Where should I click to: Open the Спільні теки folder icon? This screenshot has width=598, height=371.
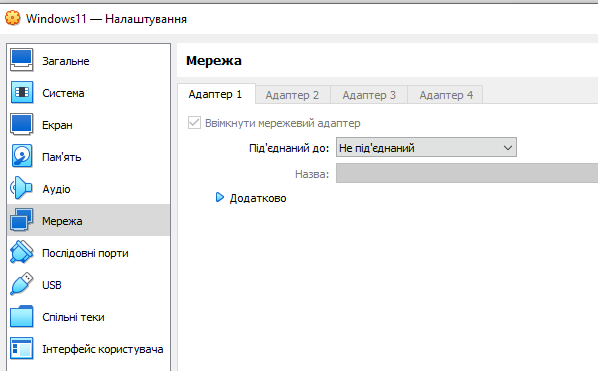click(x=22, y=316)
